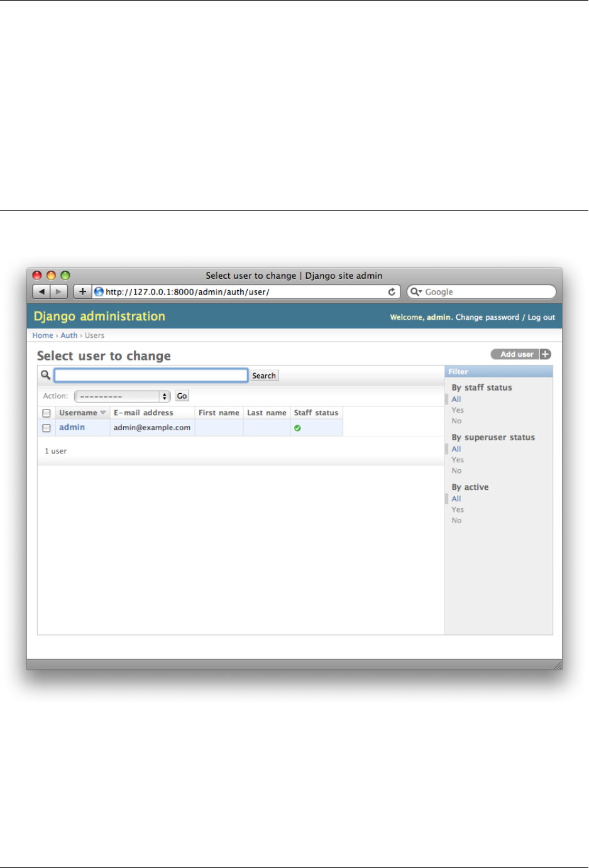Sort by First name column header
The height and width of the screenshot is (868, 589).
click(x=219, y=413)
